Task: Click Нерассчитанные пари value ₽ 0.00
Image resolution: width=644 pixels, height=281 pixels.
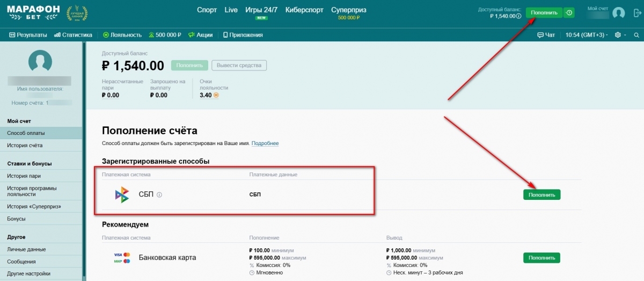Action: [111, 95]
